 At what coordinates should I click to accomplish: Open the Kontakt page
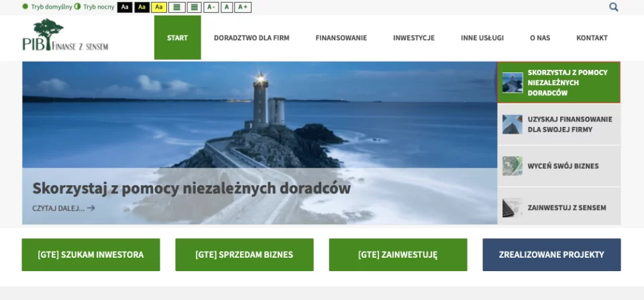coord(592,38)
